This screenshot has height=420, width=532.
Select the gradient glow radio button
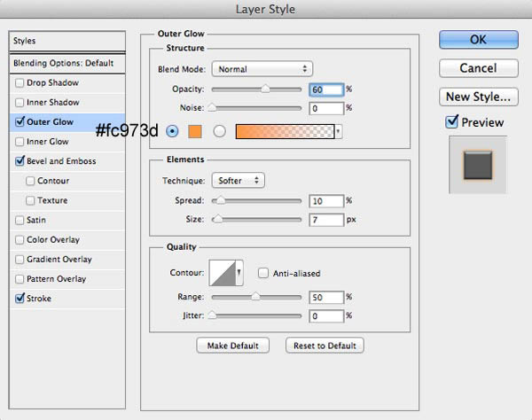click(219, 131)
